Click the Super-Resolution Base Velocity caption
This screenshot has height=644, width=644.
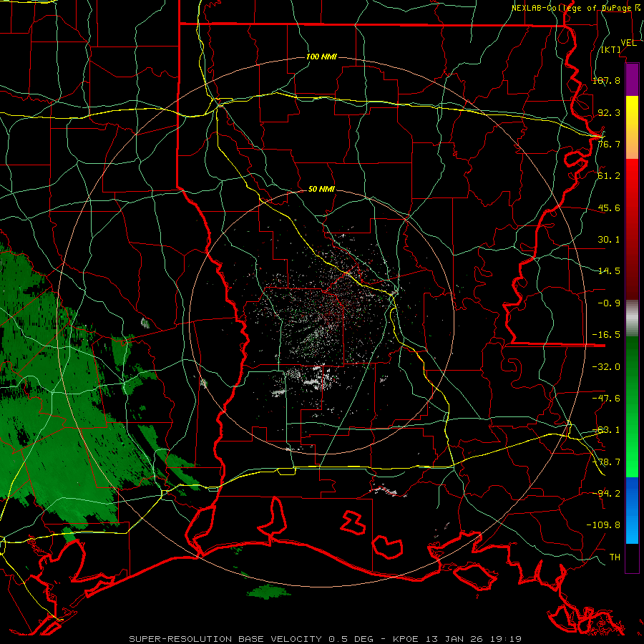pos(326,639)
